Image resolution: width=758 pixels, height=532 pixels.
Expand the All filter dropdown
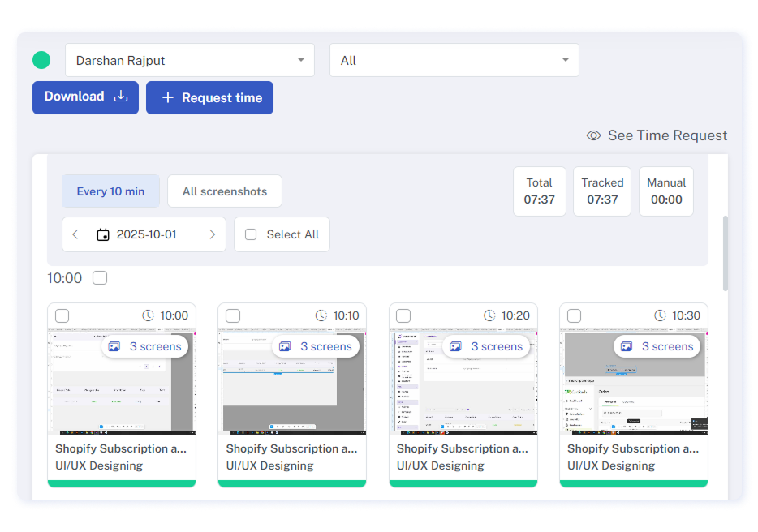[454, 60]
